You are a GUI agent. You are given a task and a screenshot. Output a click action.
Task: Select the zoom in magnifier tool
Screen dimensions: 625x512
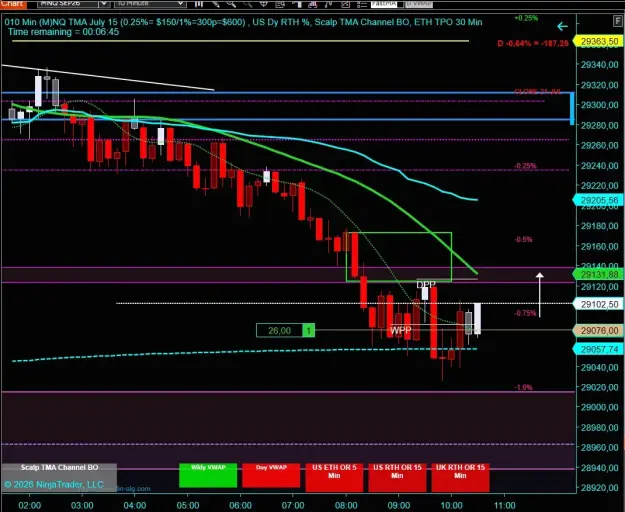(x=231, y=4)
